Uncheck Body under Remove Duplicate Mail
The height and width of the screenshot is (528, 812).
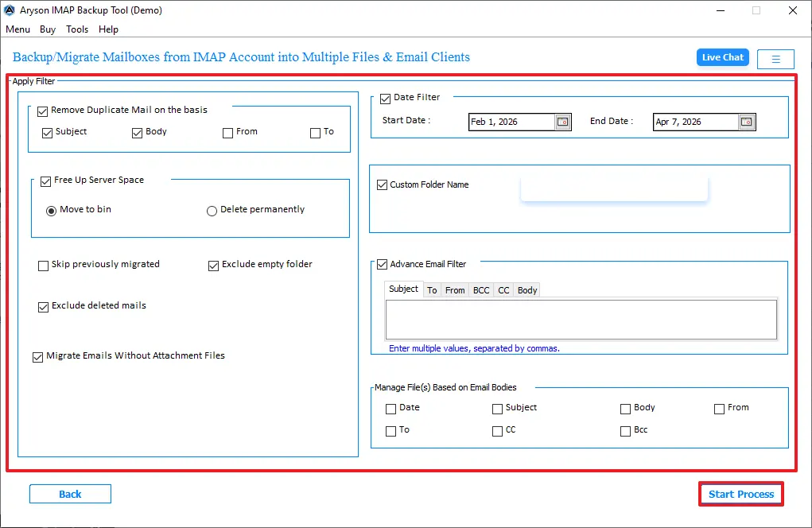click(x=138, y=133)
